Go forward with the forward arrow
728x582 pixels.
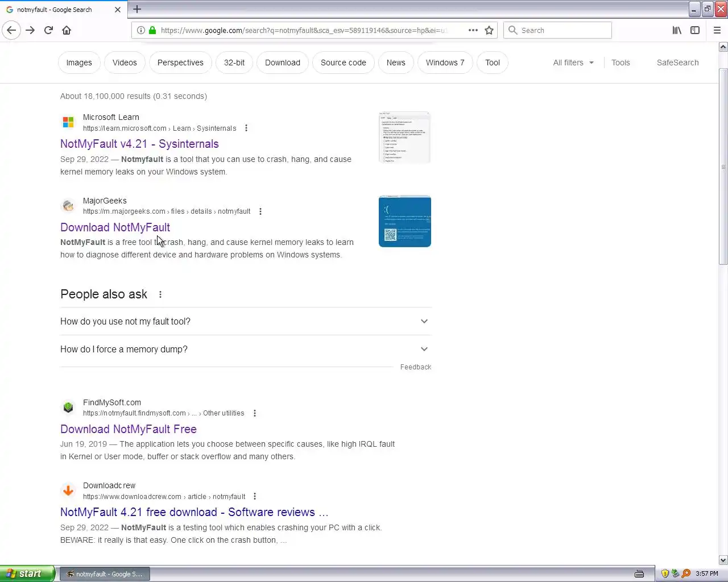[30, 30]
